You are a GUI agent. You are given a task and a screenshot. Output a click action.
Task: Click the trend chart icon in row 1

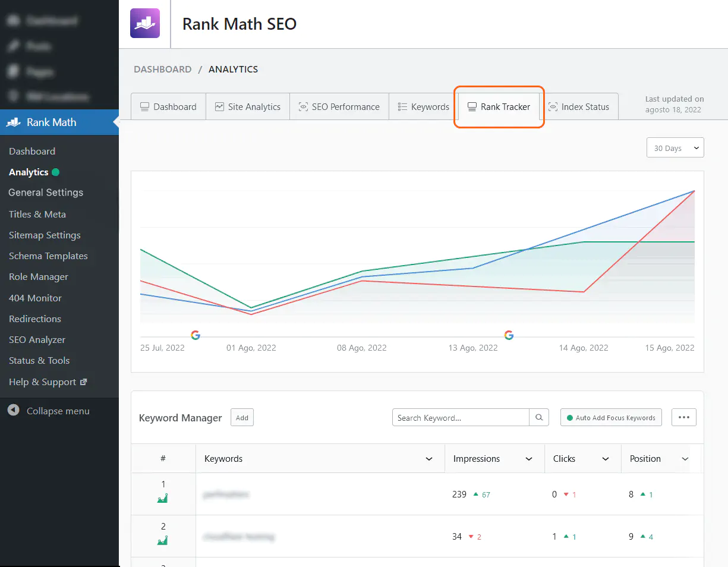[x=162, y=499]
